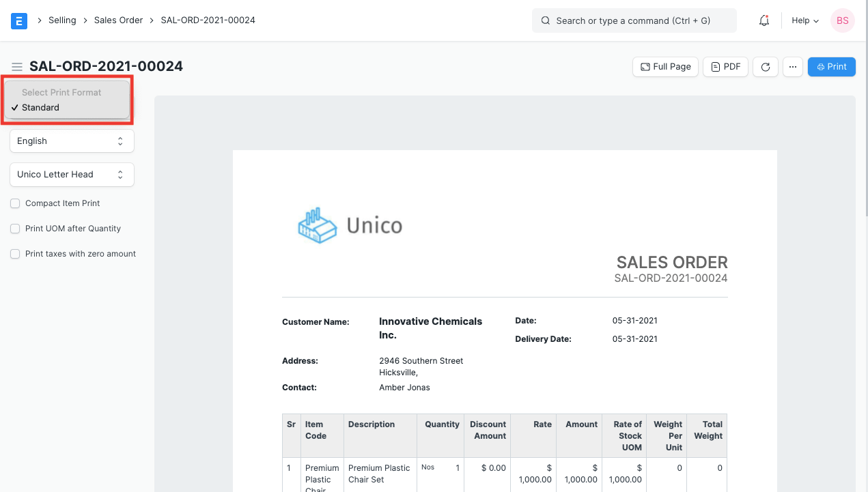Open the English language dropdown
868x492 pixels.
point(72,141)
